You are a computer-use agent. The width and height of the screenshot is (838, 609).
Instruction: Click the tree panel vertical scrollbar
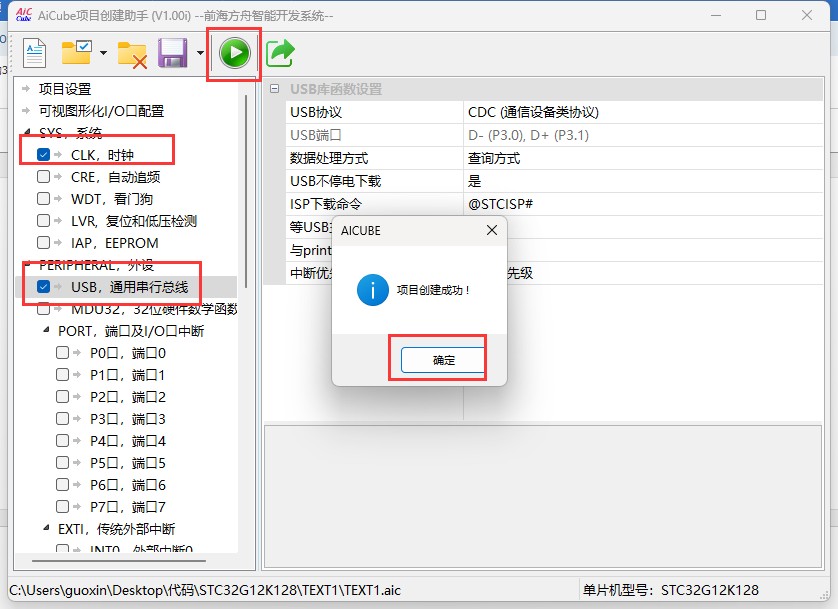246,191
